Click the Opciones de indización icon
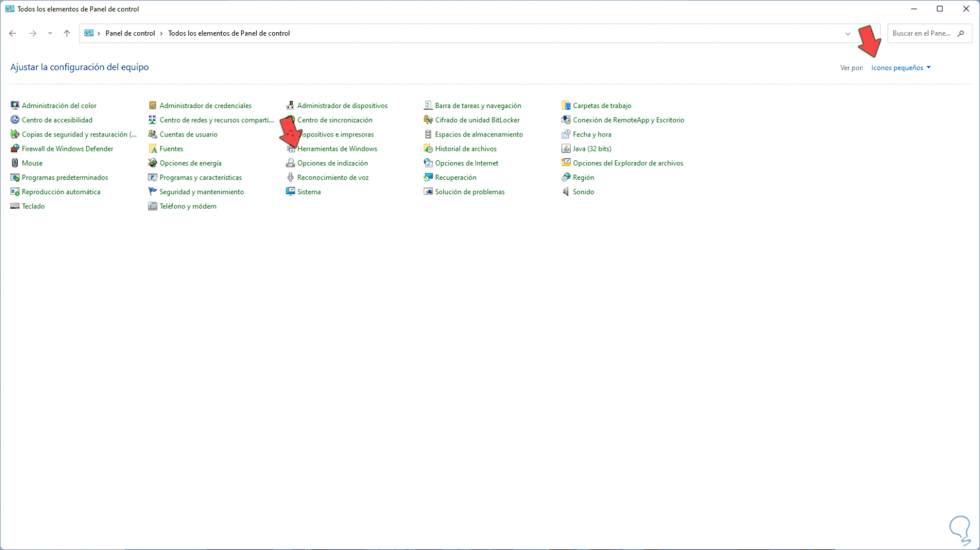The height and width of the screenshot is (550, 980). pos(290,163)
